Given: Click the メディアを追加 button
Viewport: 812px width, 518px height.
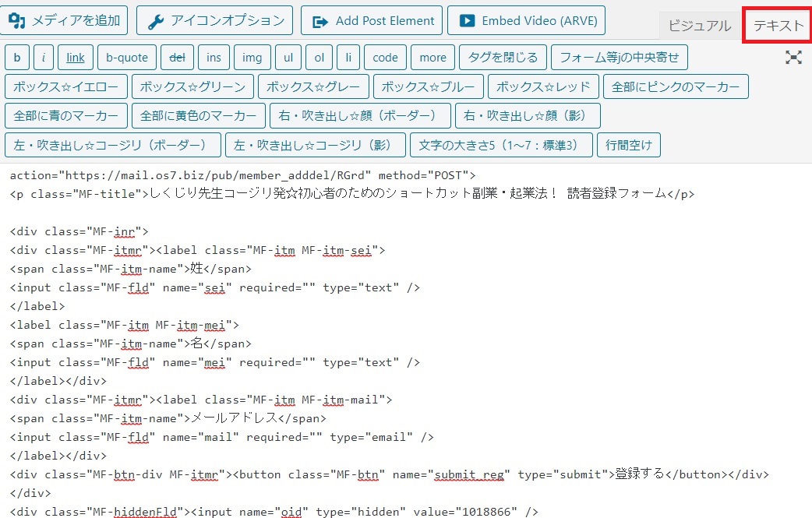Looking at the screenshot, I should point(64,21).
